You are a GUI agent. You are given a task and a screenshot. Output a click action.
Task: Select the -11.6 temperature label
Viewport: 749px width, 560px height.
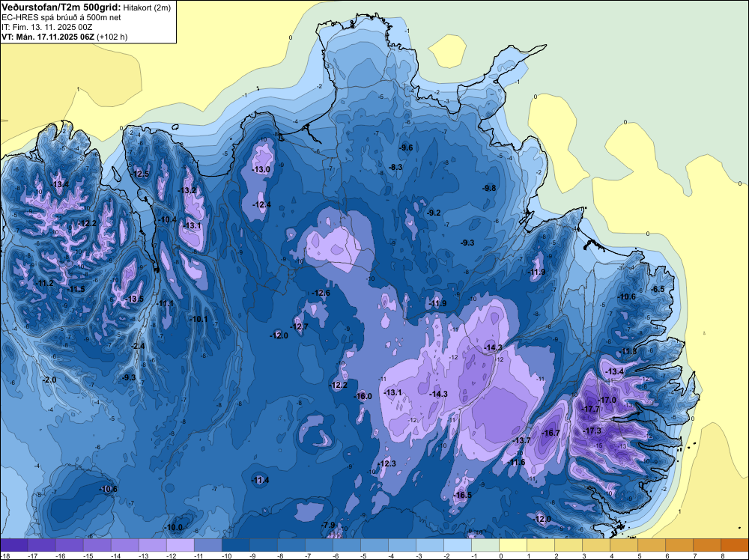click(517, 462)
